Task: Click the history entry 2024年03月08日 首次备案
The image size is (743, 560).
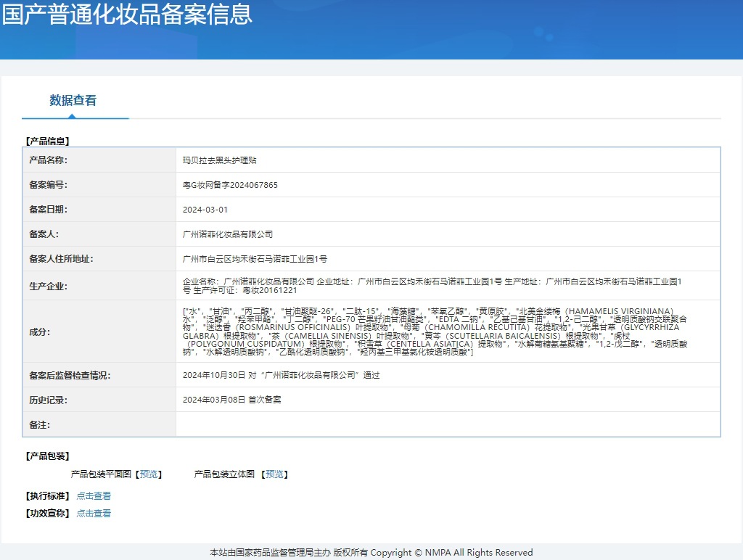Action: (x=231, y=400)
